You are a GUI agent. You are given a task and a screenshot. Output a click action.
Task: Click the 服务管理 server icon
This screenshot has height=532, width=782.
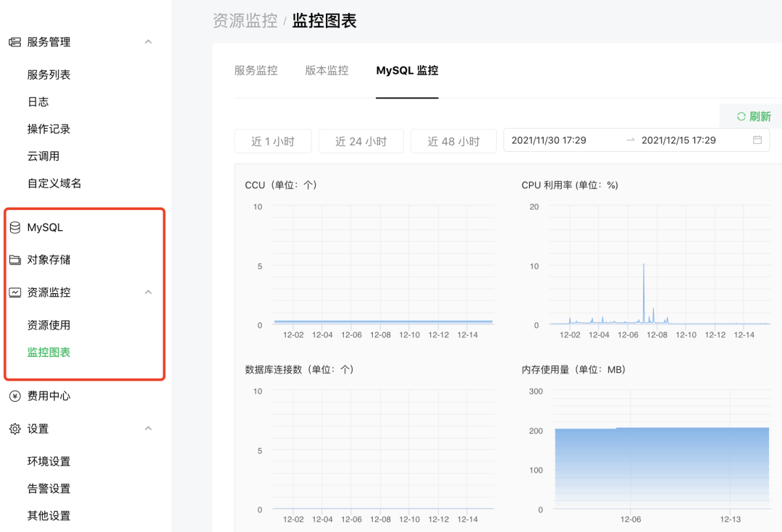pyautogui.click(x=14, y=42)
